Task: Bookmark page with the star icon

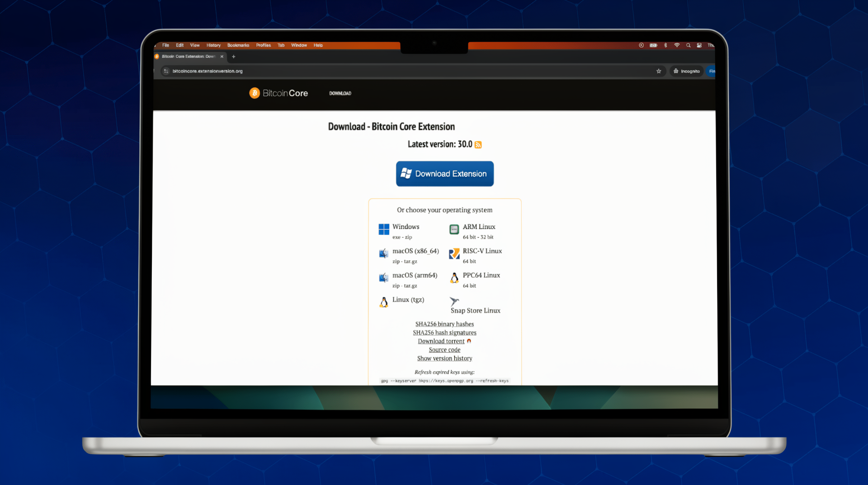Action: tap(659, 71)
